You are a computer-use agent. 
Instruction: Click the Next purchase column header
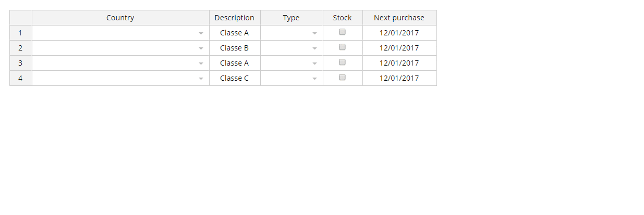399,18
